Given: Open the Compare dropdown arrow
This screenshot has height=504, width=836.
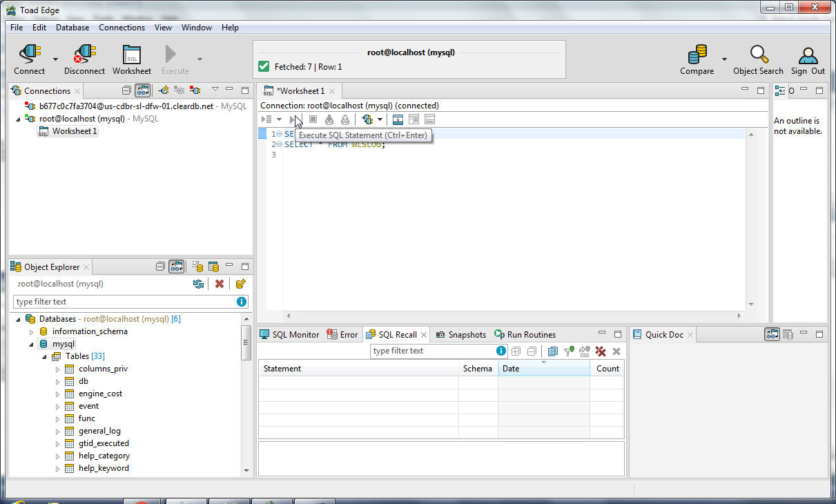Looking at the screenshot, I should [x=724, y=59].
